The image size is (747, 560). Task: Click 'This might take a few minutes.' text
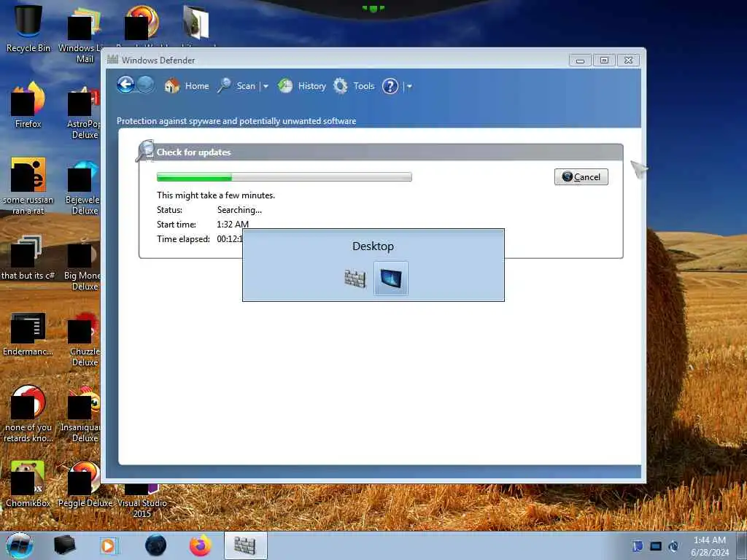point(216,195)
